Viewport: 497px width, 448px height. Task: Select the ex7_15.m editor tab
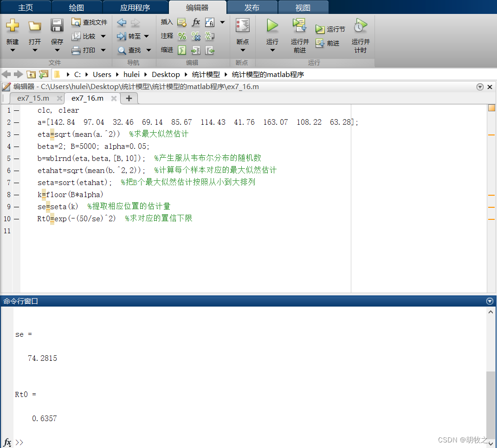[33, 98]
